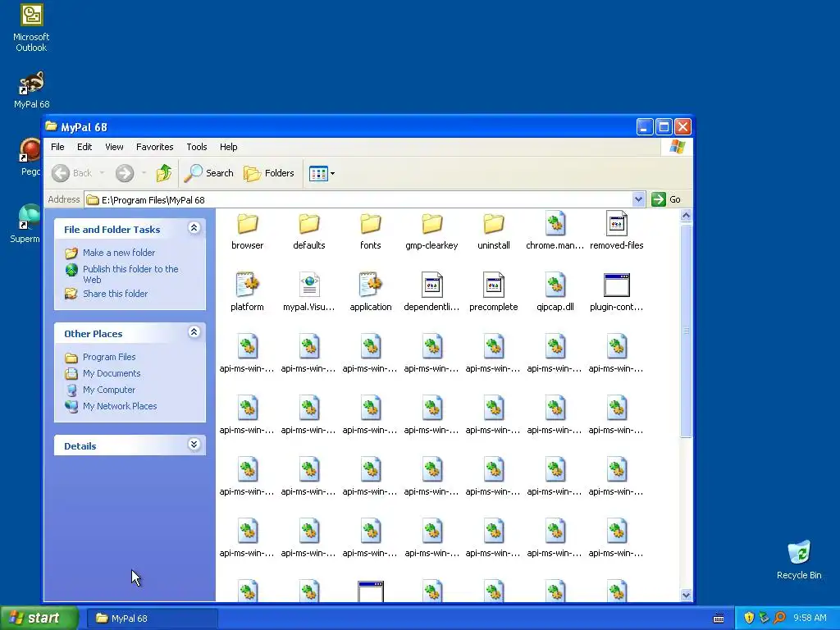The width and height of the screenshot is (840, 630).
Task: Select the chrome.man... file icon
Action: point(555,224)
